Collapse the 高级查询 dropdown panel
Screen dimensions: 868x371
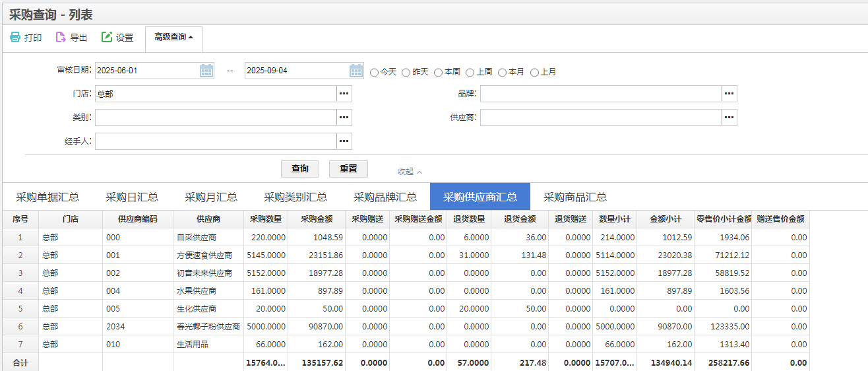(x=173, y=38)
